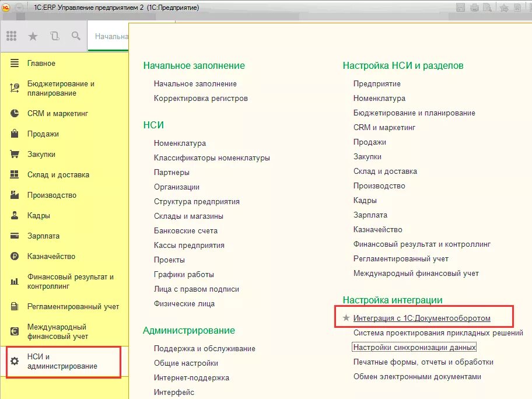This screenshot has height=399, width=532.
Task: Click the CRM и маркетинг pie icon
Action: coord(14,113)
